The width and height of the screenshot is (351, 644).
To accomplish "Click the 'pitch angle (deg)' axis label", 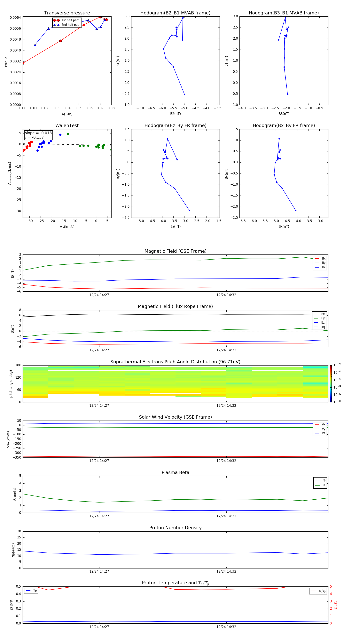I will pyautogui.click(x=11, y=384).
